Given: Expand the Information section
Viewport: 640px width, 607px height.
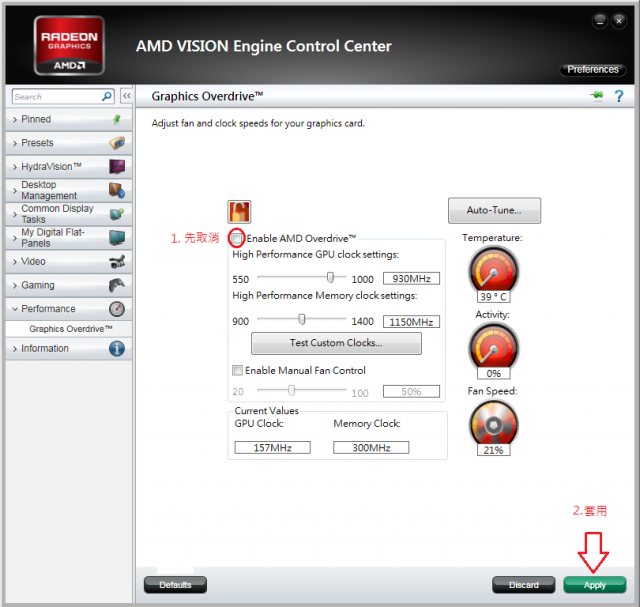Looking at the screenshot, I should [69, 349].
